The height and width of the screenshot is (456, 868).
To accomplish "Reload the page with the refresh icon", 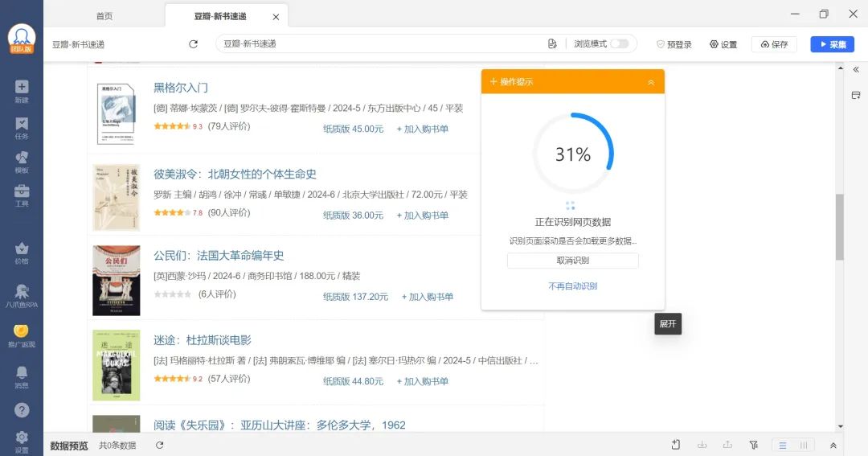I will pyautogui.click(x=193, y=43).
